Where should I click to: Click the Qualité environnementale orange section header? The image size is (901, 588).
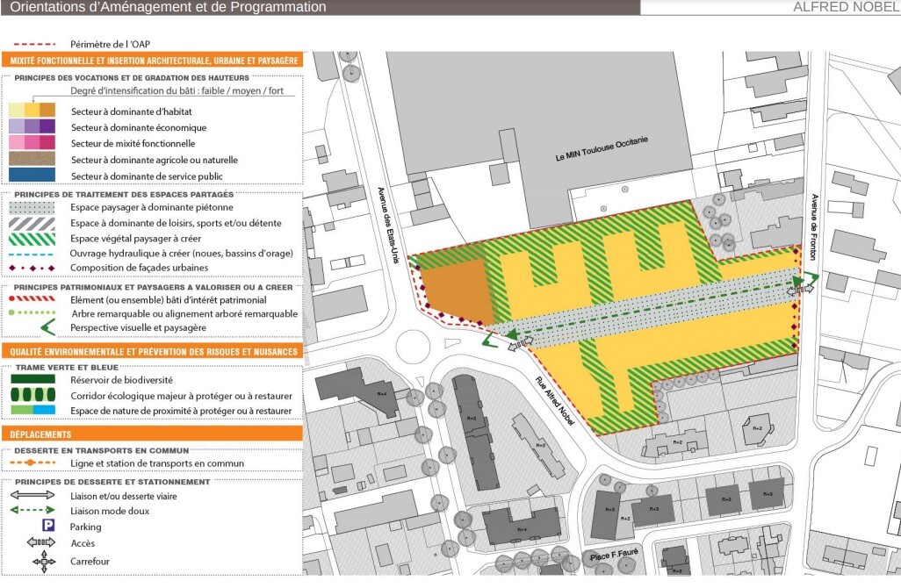pos(152,351)
